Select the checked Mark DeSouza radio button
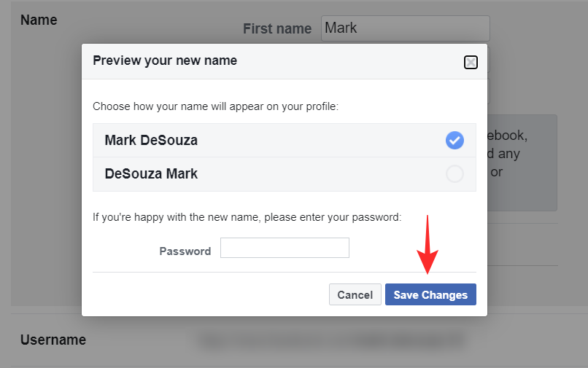The image size is (588, 368). click(454, 140)
